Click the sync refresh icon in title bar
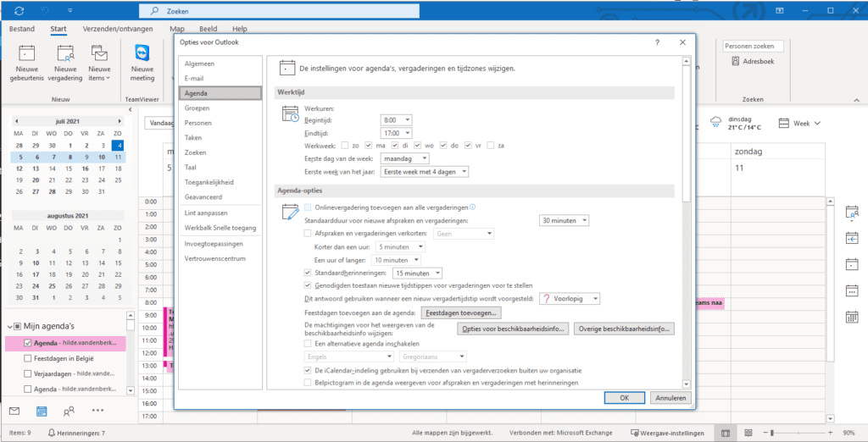This screenshot has width=868, height=442. point(20,10)
